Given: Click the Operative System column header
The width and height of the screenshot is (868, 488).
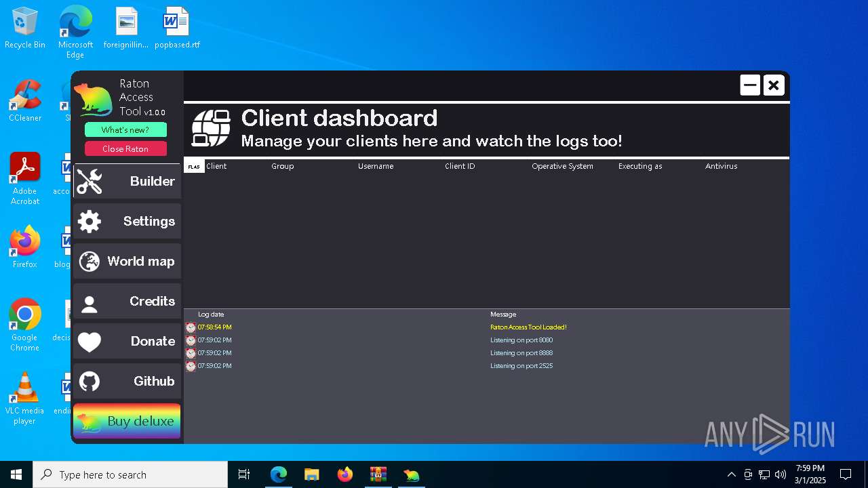Looking at the screenshot, I should (x=562, y=166).
